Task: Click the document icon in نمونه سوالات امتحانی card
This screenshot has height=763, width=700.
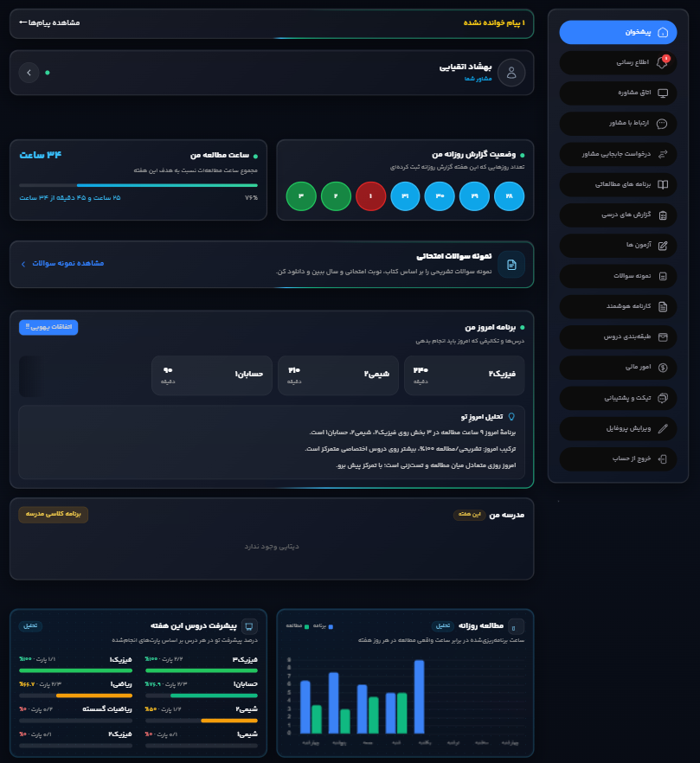Action: 511,265
